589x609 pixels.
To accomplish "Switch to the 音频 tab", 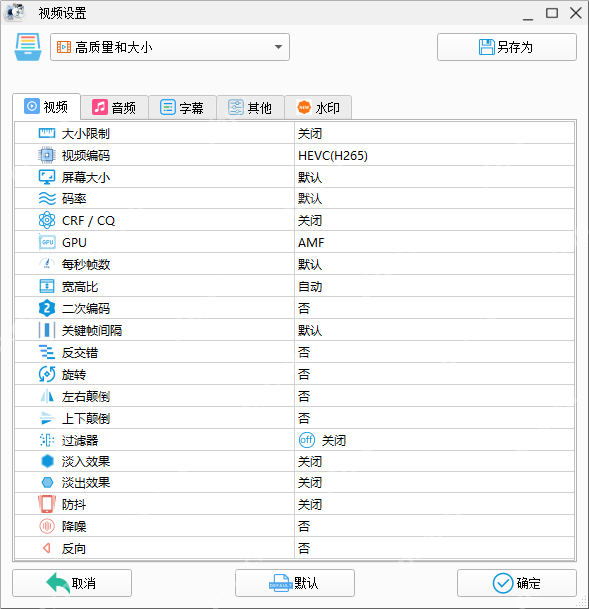I will click(114, 108).
